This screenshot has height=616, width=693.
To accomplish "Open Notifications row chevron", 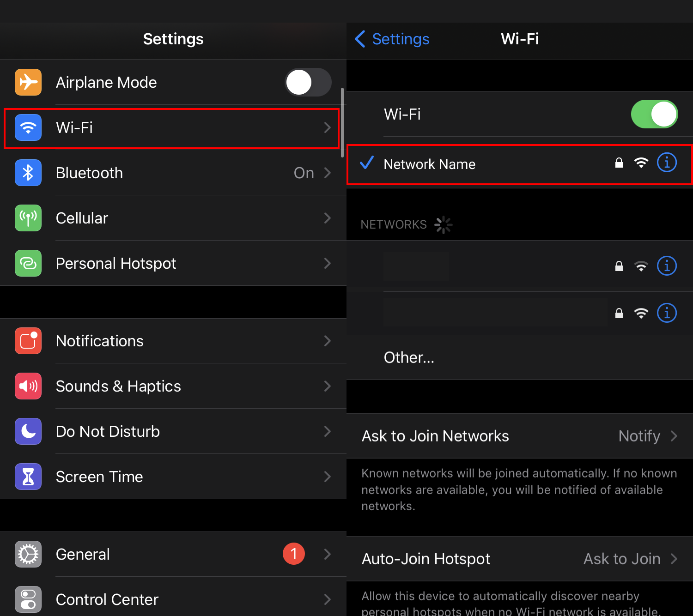I will coord(328,341).
